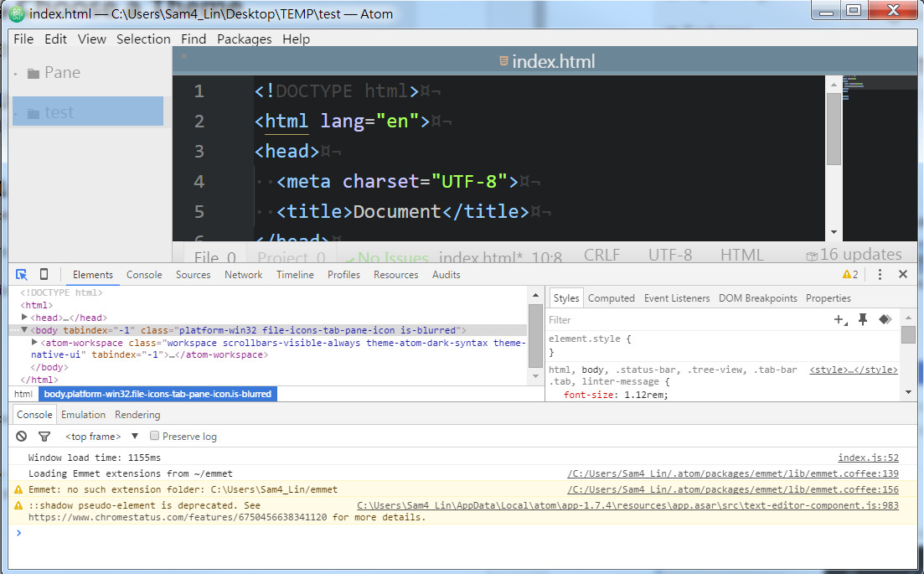This screenshot has height=574, width=924.
Task: Click the body.platform-win32 breadcrumb item
Action: (158, 394)
